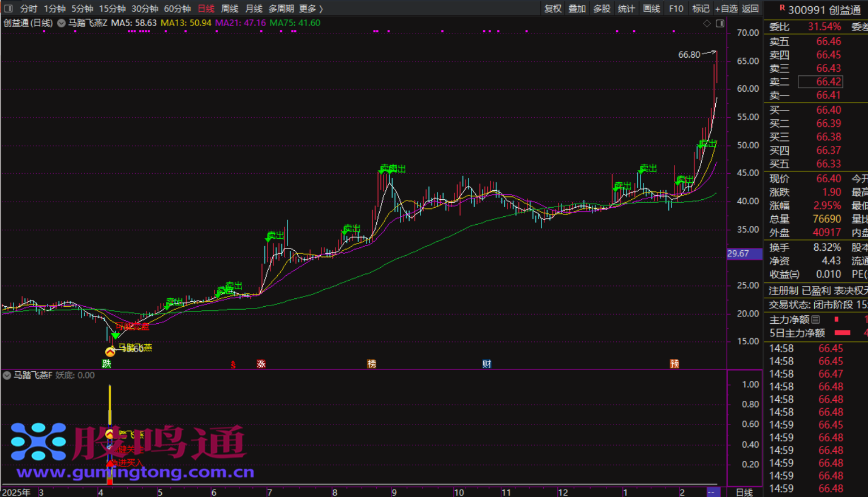Open the 马踏飞燕F sub-indicator dropdown
Screen dimensions: 868x497
coord(7,375)
